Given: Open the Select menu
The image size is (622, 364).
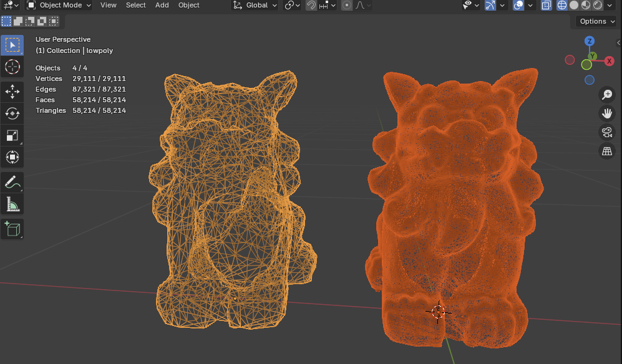Looking at the screenshot, I should point(135,5).
